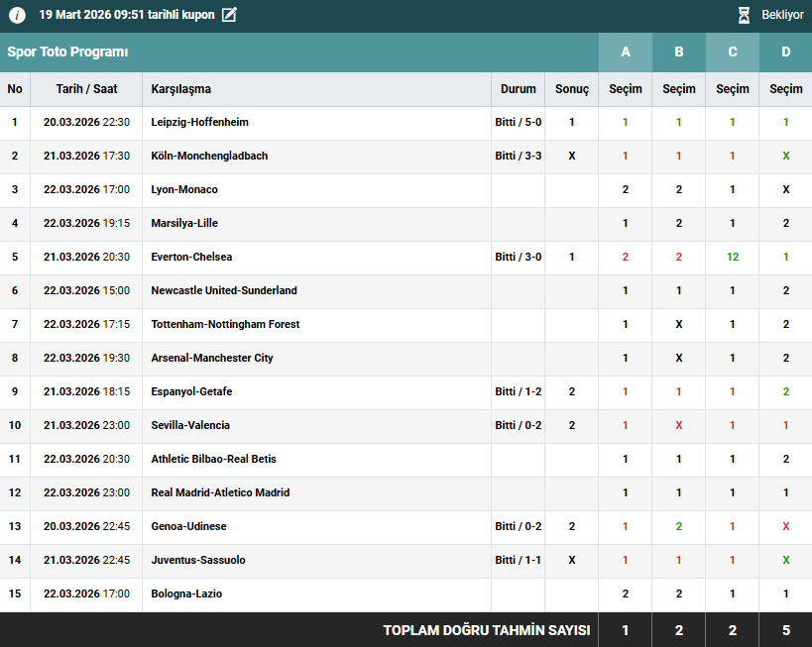812x647 pixels.
Task: Click the Everton-Chelsea 'Bitti / 3-0' status
Action: coord(518,258)
